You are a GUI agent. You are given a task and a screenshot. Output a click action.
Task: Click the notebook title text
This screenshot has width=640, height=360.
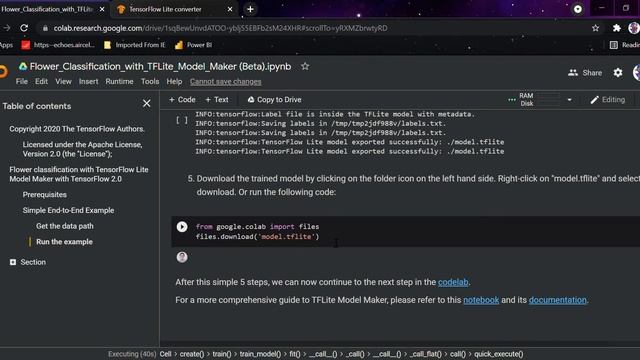(x=160, y=67)
